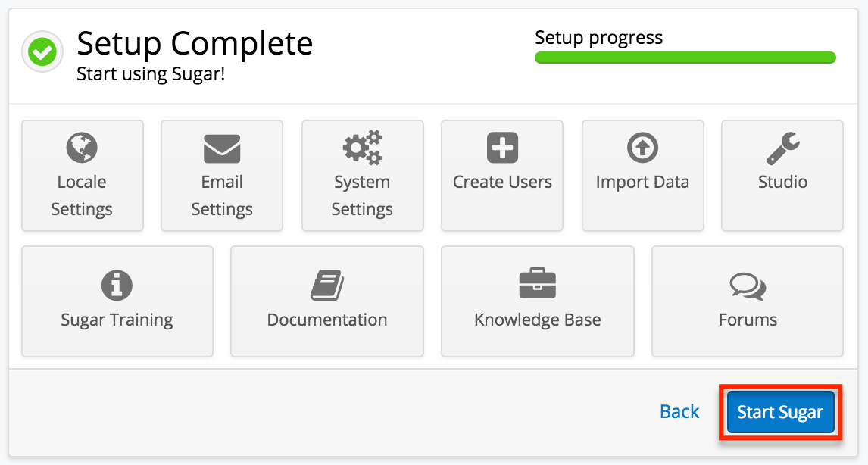Viewport: 868px width, 465px height.
Task: Click the plus icon for Create Users
Action: pos(503,148)
